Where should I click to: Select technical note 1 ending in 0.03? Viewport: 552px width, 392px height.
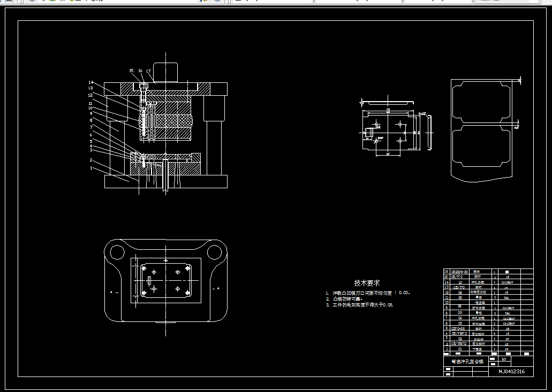coord(368,293)
